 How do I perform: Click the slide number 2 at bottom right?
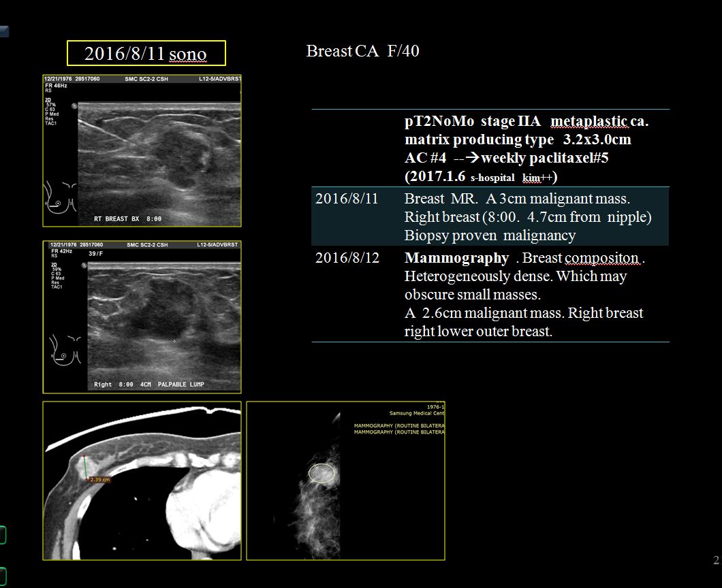(x=715, y=561)
